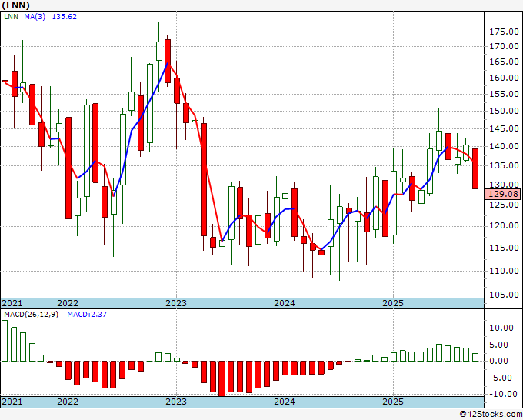Viewport: 523px width, 420px height.
Task: Click 2021 on the MACD panel time axis
Action: click(12, 402)
